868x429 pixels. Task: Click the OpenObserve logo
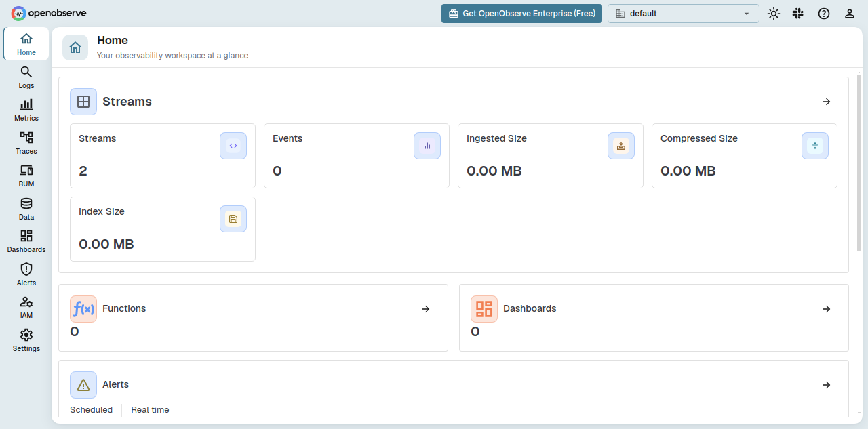[x=49, y=13]
